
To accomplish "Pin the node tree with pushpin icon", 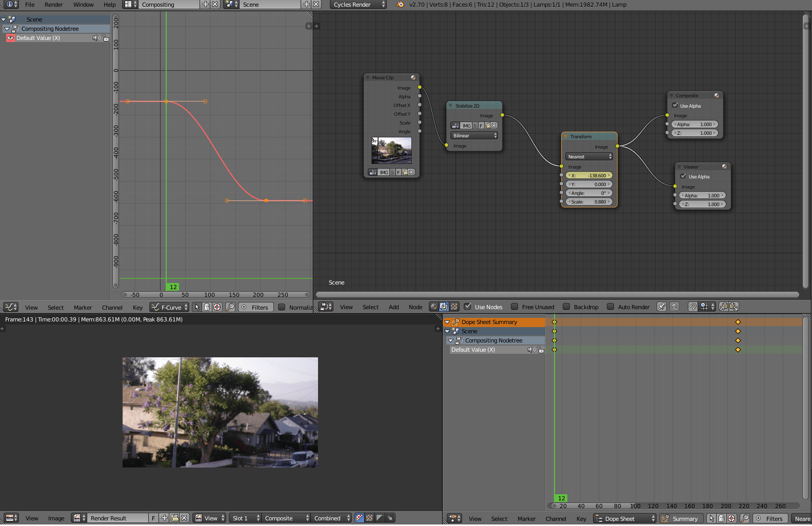I will coord(662,307).
